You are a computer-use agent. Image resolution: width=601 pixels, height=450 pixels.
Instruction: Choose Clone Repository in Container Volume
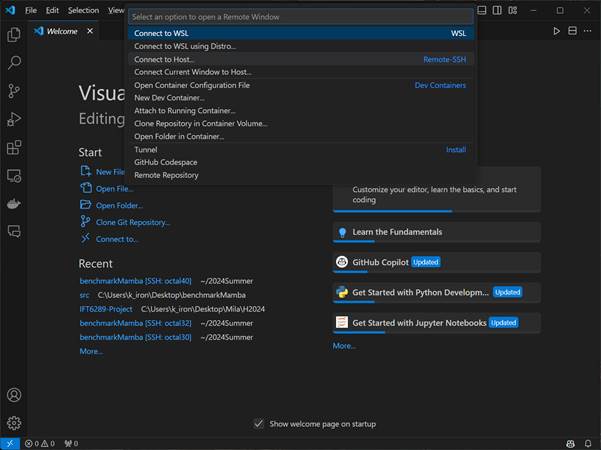(x=301, y=123)
